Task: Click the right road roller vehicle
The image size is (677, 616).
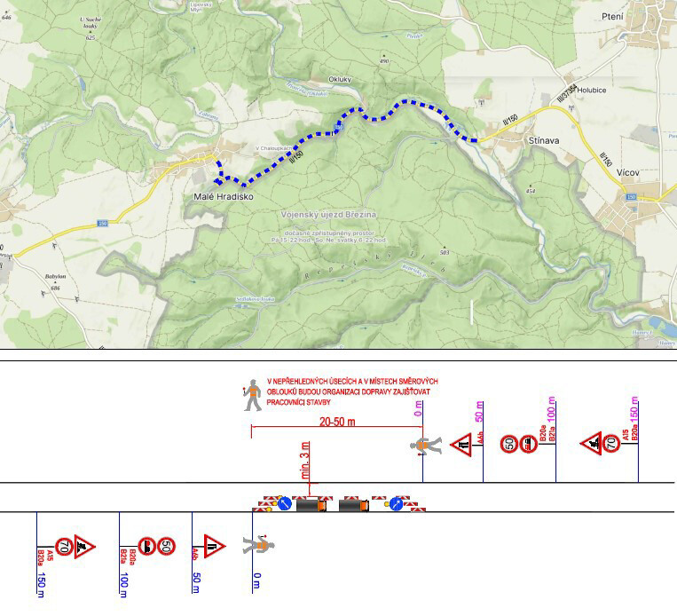Action: [x=354, y=505]
